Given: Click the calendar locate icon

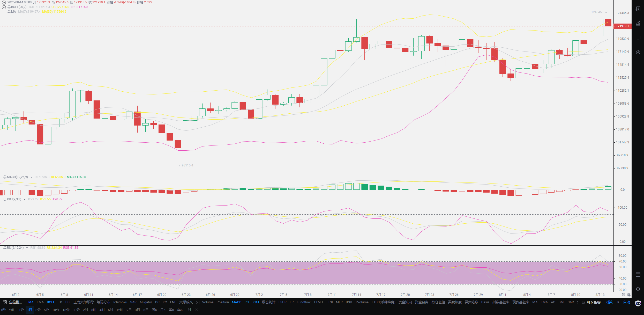Looking at the screenshot, I should click(5, 302).
